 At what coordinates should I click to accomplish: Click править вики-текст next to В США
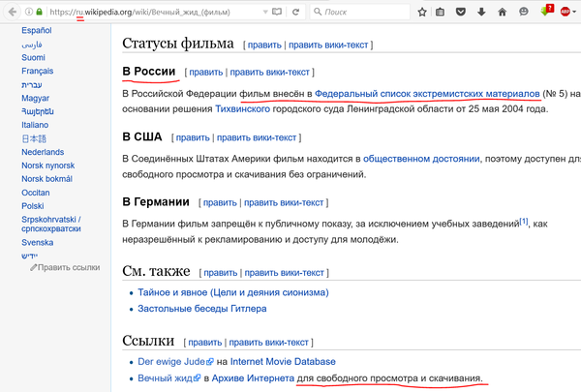(257, 137)
